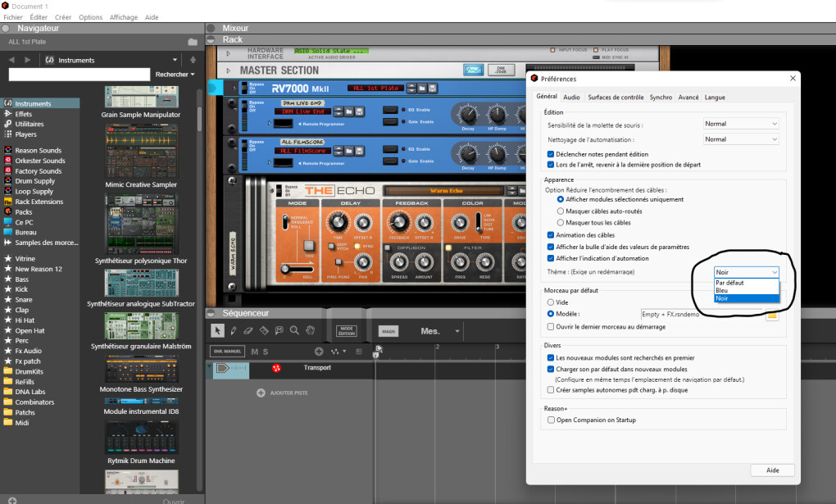This screenshot has width=836, height=504.
Task: Expand the Master Section device
Action: pyautogui.click(x=228, y=70)
